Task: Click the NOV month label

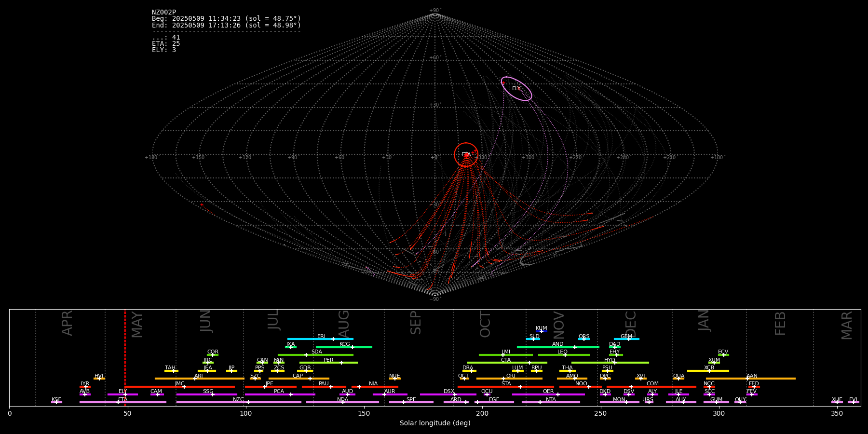Action: (558, 325)
